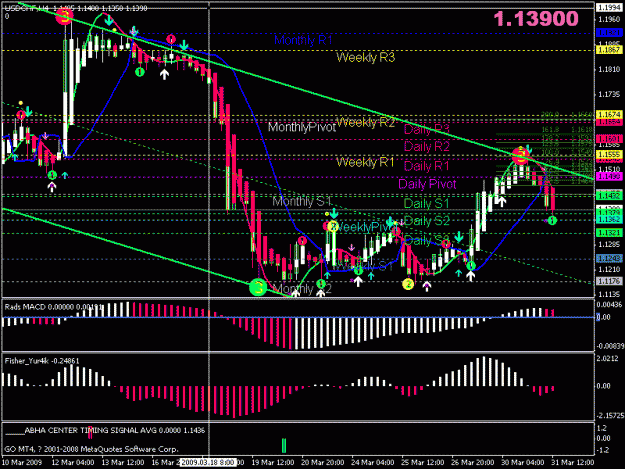This screenshot has height=469, width=625.
Task: Click the white up arrow next to the 30 Mar white candles
Action: pyautogui.click(x=501, y=201)
